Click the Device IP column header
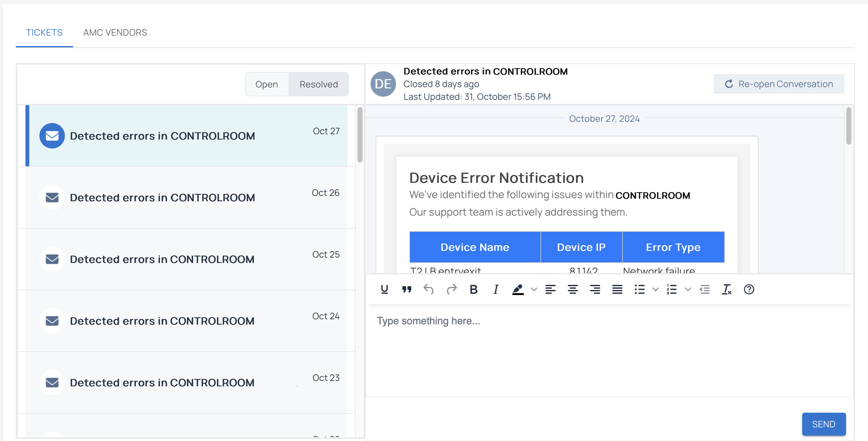Viewport: 868px width, 441px height. (581, 247)
